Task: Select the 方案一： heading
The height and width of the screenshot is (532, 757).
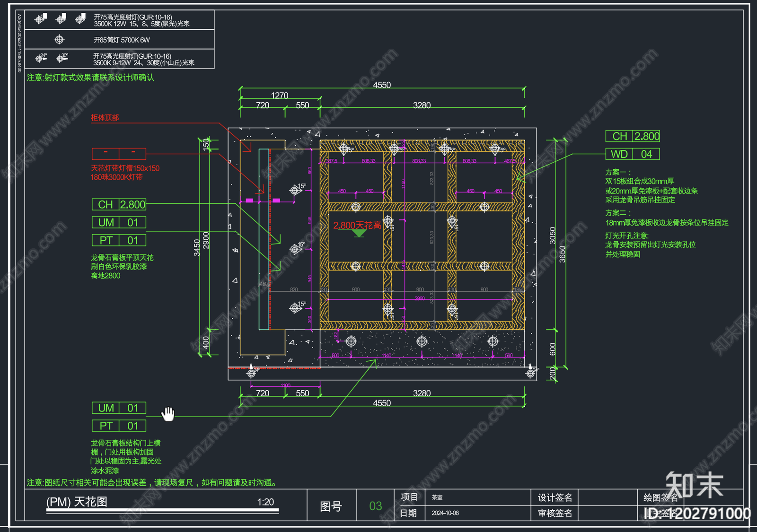Action: point(618,172)
